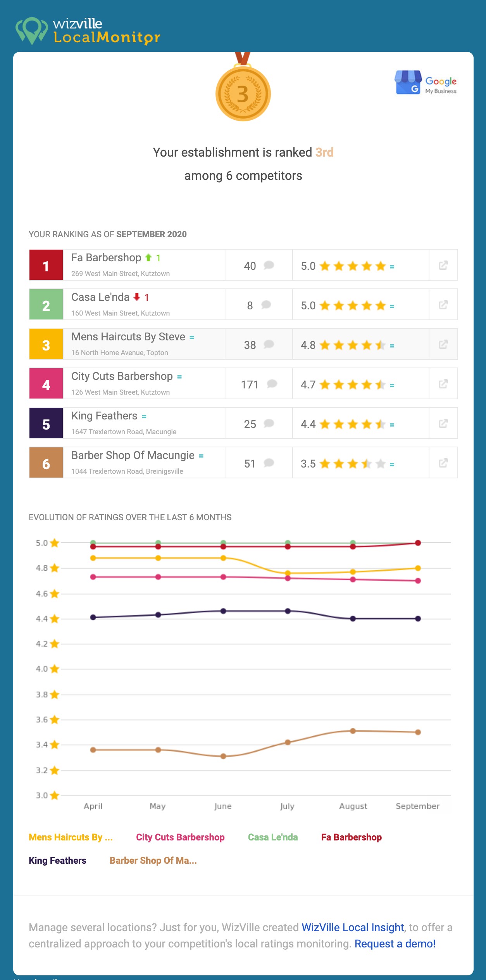
Task: Click September data point on Fa Barbershop line
Action: pyautogui.click(x=418, y=543)
